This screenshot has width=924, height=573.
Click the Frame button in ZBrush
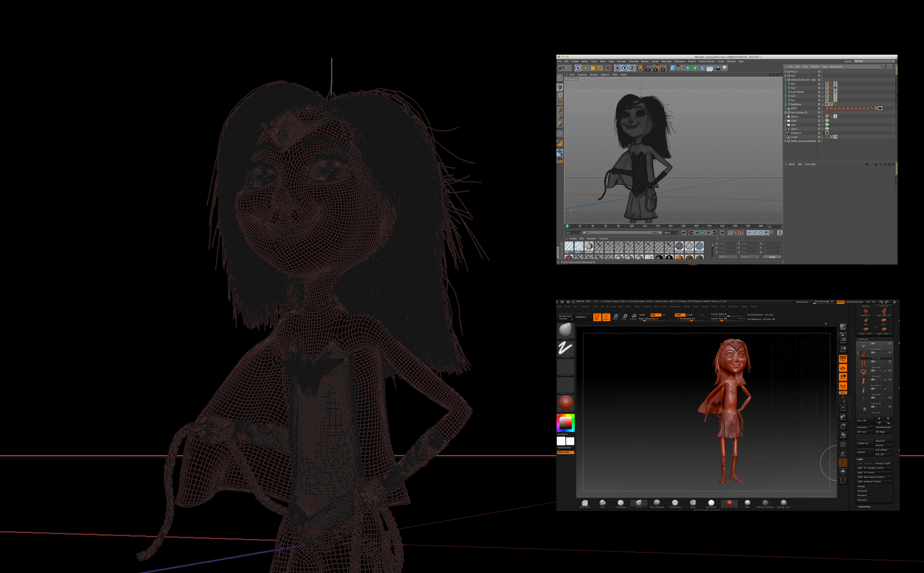click(x=843, y=408)
